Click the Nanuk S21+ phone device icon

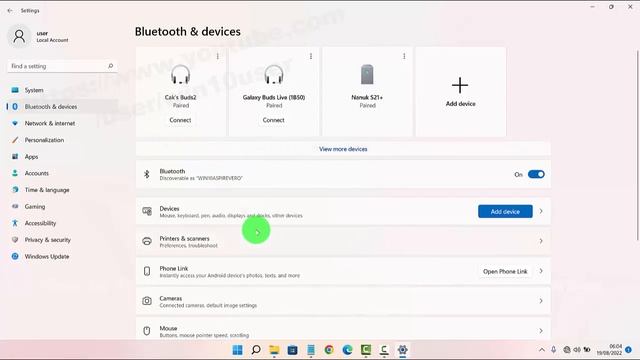(x=367, y=74)
